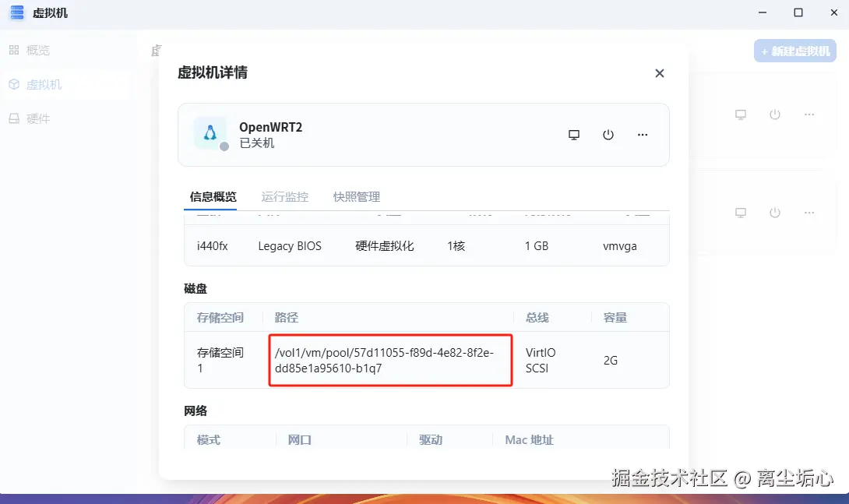Switch to the 运行监控 tab
The image size is (849, 504).
[x=285, y=196]
